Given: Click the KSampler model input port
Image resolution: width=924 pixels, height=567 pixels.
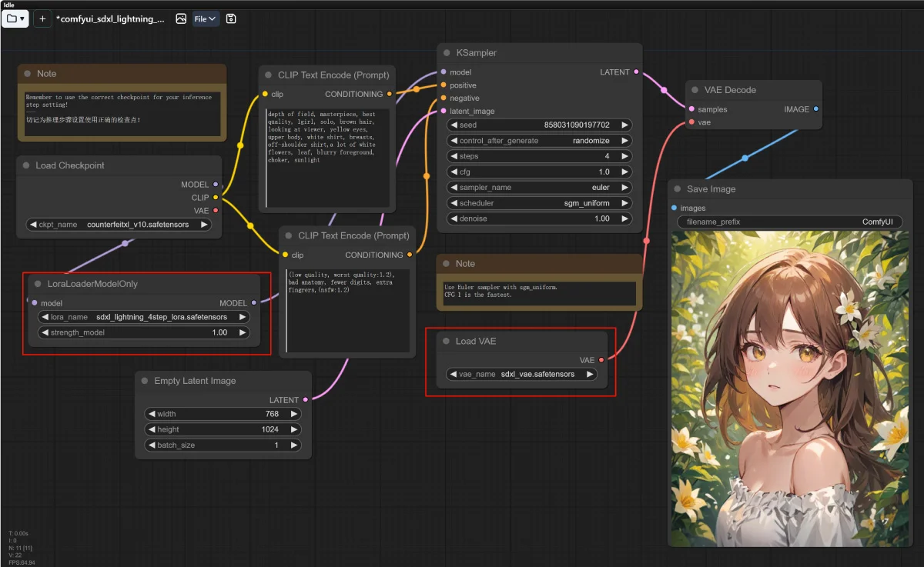Looking at the screenshot, I should (x=444, y=72).
